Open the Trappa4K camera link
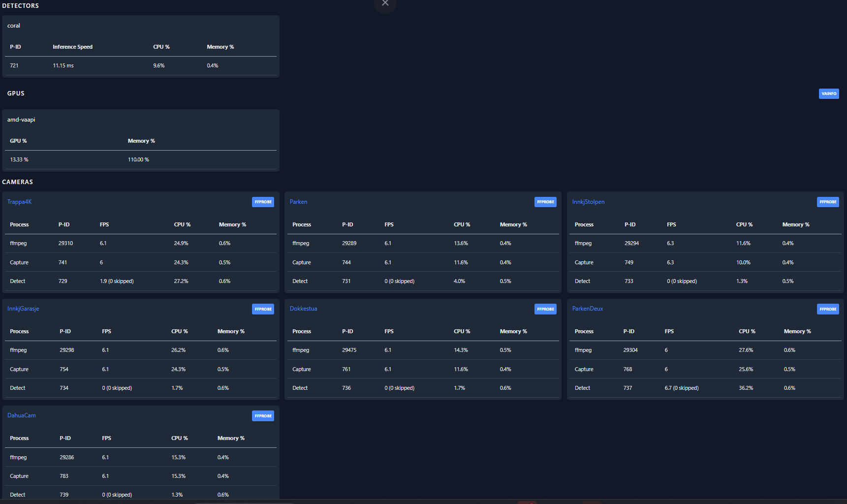Screen dimensions: 847x504 tap(19, 202)
